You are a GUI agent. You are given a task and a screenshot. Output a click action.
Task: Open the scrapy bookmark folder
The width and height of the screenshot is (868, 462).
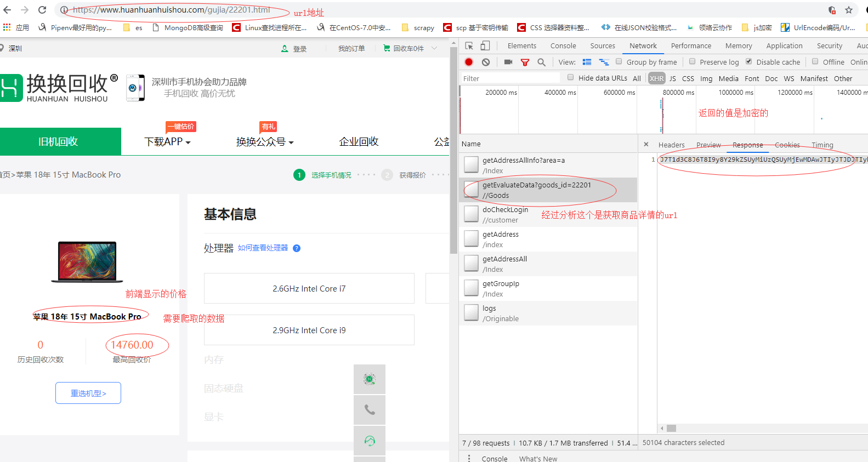tap(418, 27)
